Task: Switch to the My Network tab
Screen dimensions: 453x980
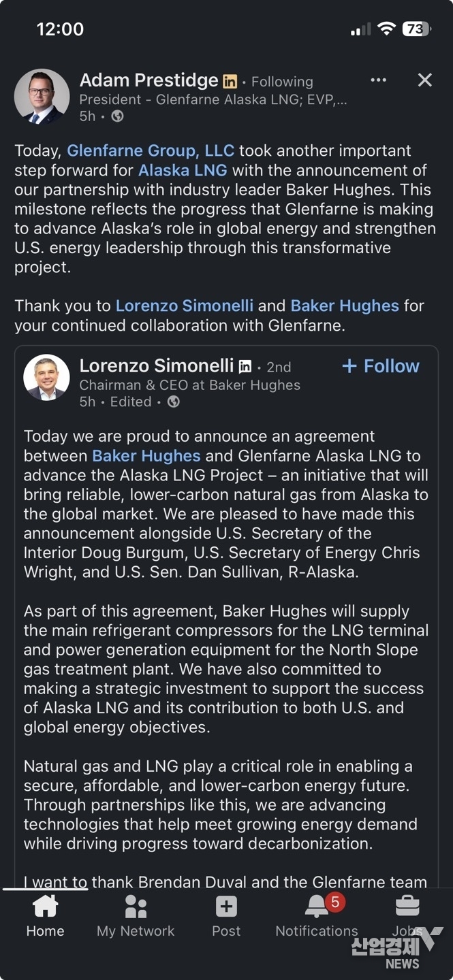Action: [136, 916]
